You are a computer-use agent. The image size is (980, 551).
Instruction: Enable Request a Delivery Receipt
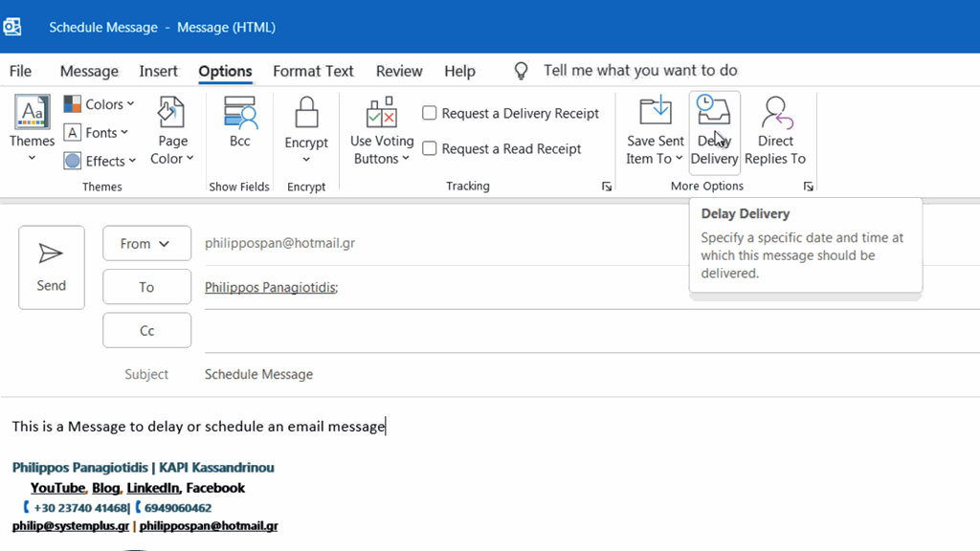coord(430,112)
